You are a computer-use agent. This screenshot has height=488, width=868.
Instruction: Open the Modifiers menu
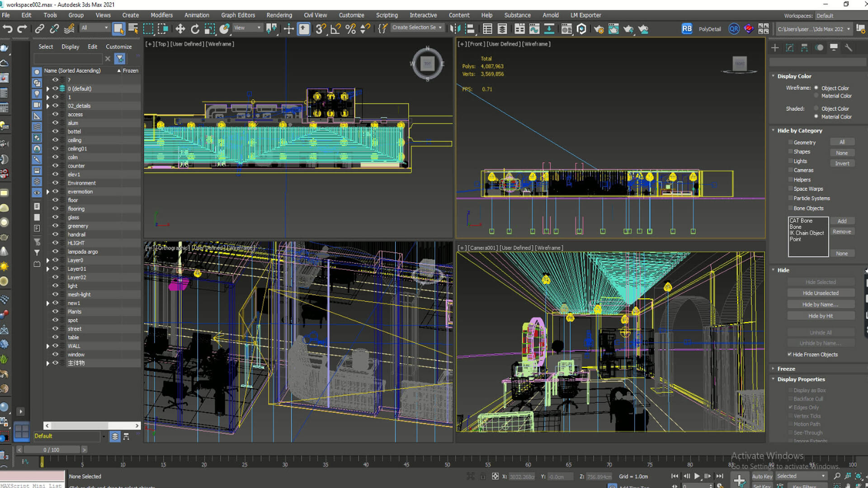pos(161,15)
